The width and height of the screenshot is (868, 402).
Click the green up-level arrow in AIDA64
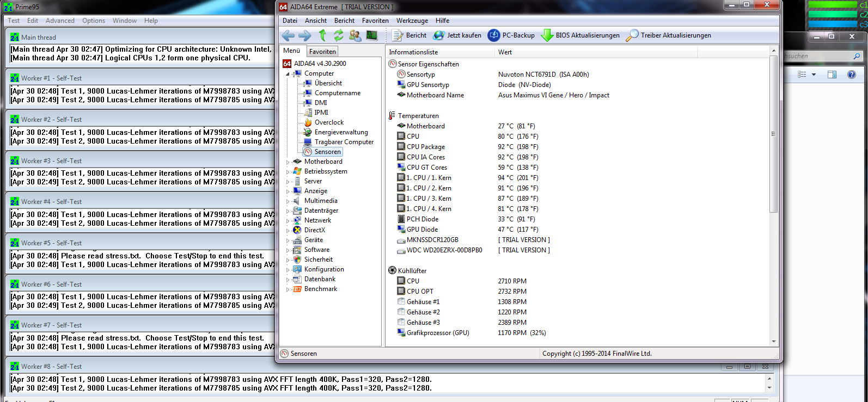click(322, 35)
